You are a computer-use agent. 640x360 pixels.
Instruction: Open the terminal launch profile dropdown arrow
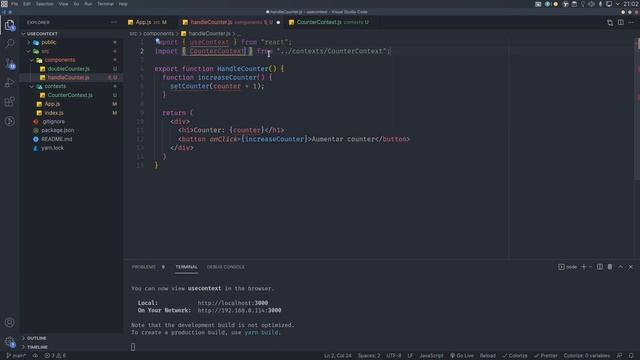(591, 267)
